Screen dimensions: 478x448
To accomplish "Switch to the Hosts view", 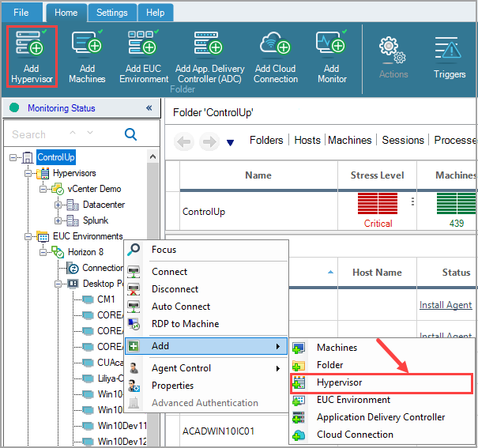I will tap(307, 140).
